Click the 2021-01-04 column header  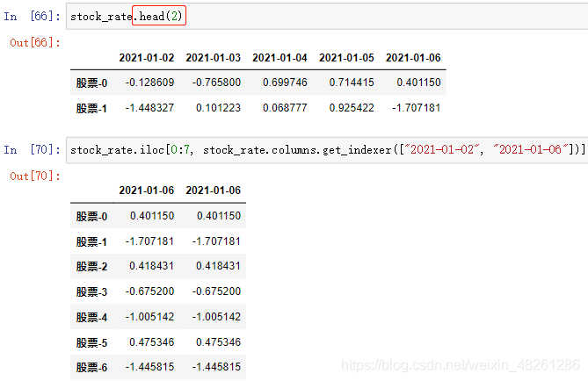click(279, 58)
